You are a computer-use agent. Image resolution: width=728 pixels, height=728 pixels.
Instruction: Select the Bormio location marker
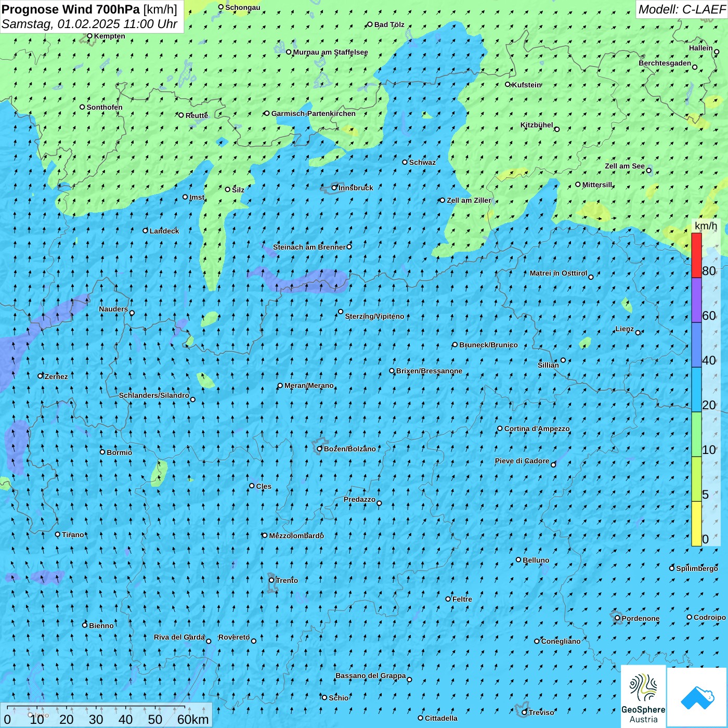102,452
